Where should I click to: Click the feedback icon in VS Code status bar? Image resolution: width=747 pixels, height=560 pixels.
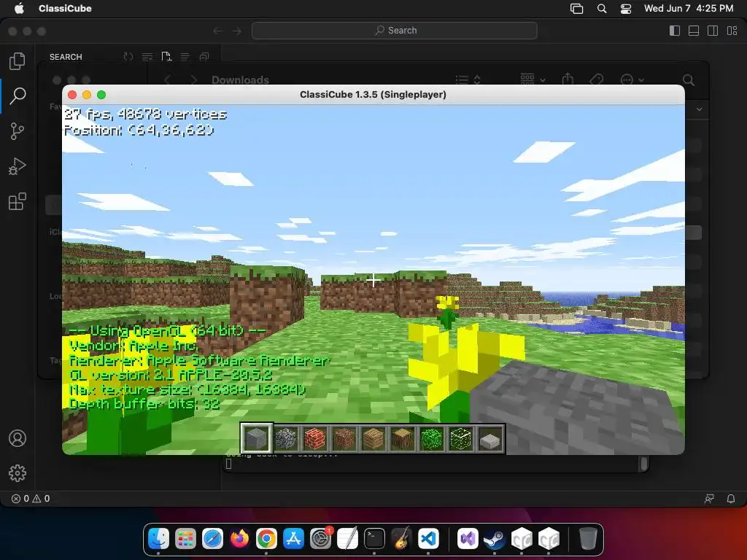point(709,499)
